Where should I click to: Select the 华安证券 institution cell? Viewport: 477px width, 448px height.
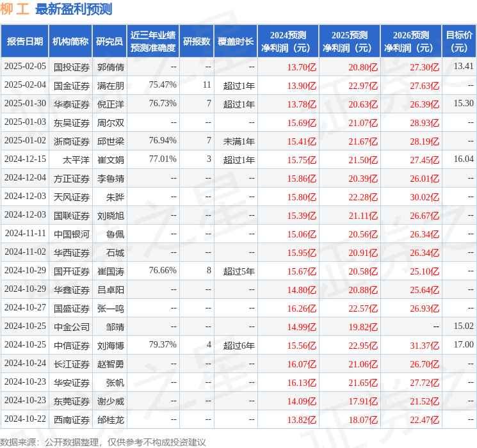(72, 383)
